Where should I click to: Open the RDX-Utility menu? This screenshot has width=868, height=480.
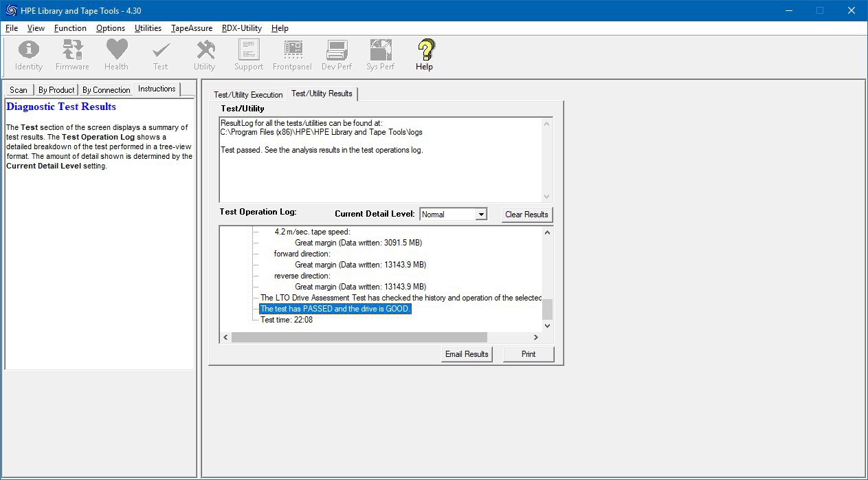[242, 28]
